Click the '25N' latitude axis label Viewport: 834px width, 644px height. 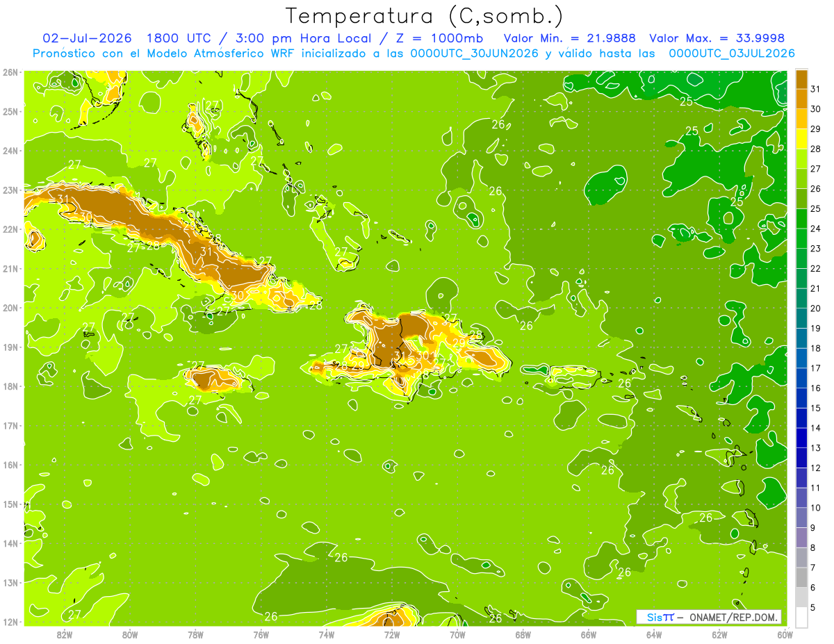pyautogui.click(x=10, y=111)
